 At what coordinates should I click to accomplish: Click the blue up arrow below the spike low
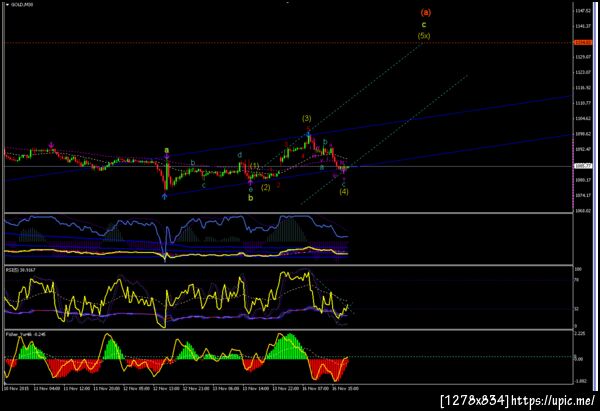click(164, 196)
